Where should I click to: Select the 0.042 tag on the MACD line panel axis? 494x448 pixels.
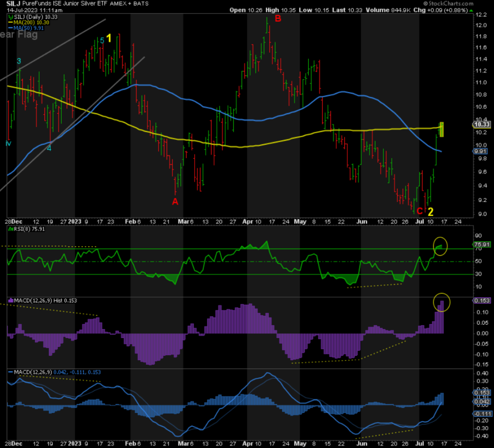tap(482, 402)
